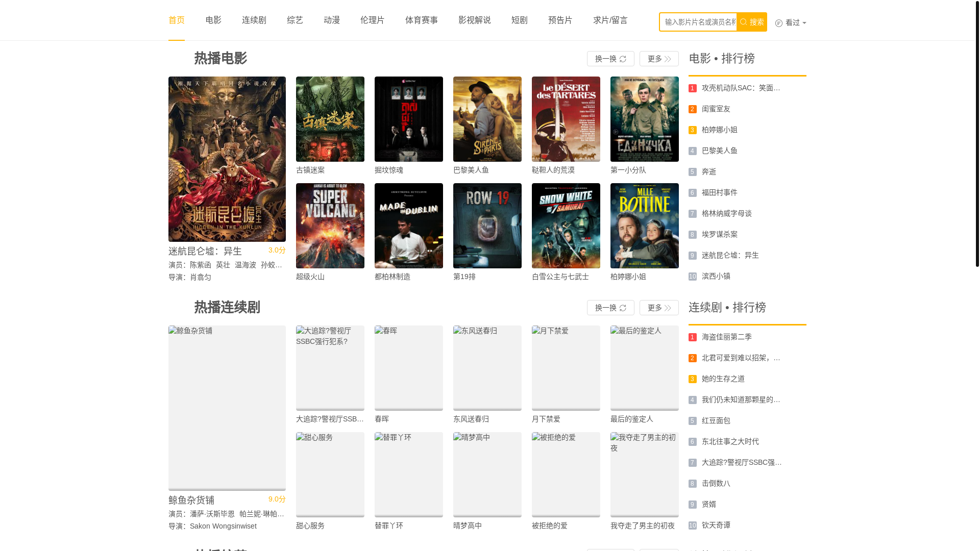Open the 古镇迷案 poster
980x551 pixels.
tap(330, 119)
